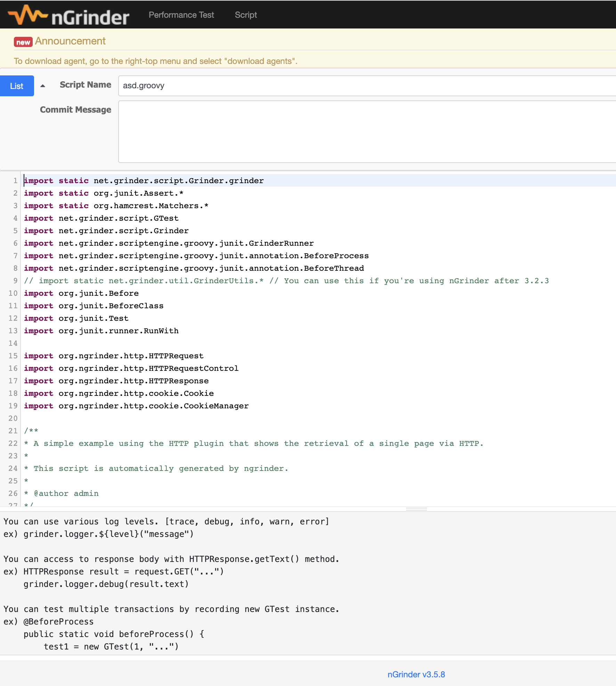Click line number 20 in the gutter

pos(13,418)
